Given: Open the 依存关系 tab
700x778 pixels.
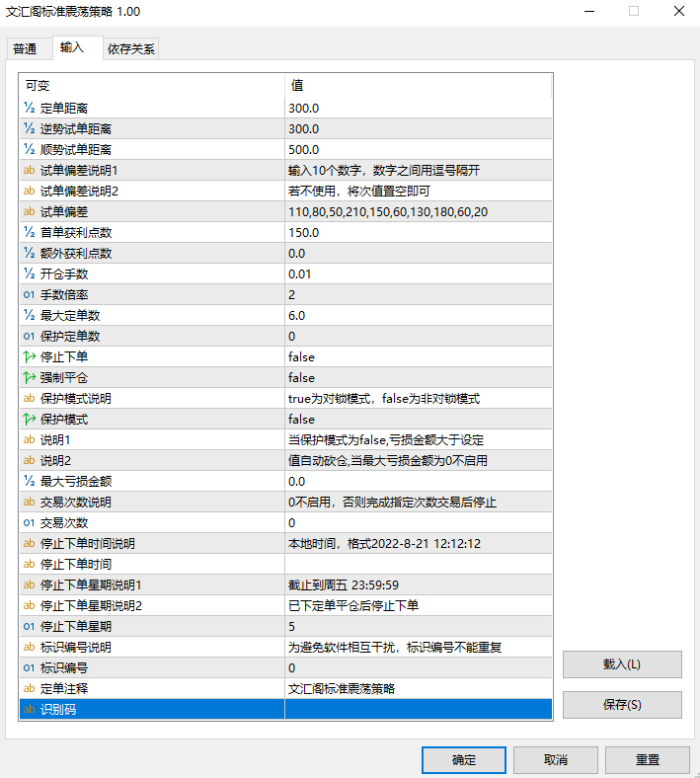Looking at the screenshot, I should (x=130, y=49).
